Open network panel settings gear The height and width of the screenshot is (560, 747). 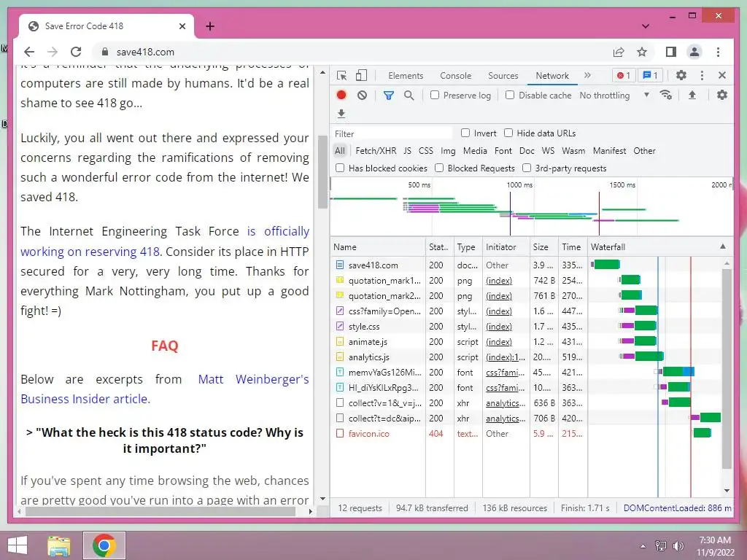pyautogui.click(x=722, y=95)
